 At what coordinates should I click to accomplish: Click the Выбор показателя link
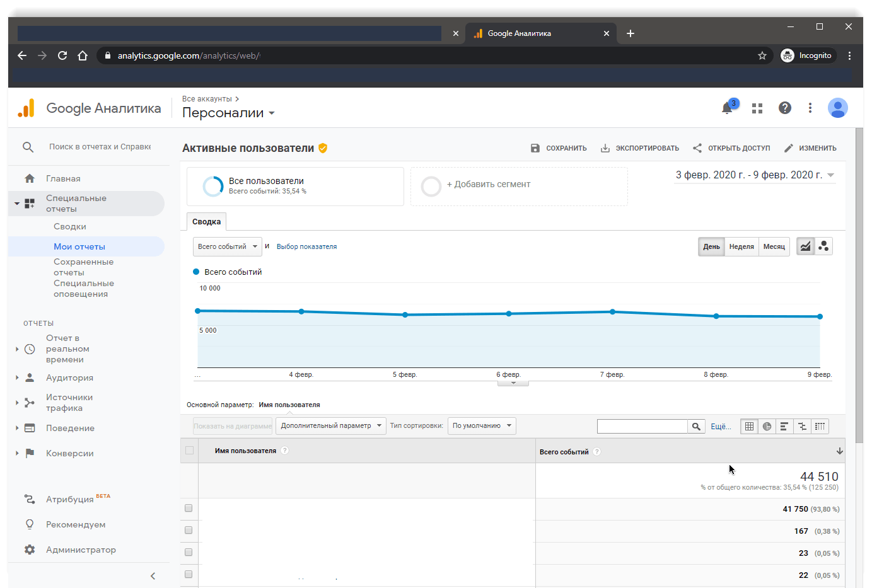(x=306, y=246)
